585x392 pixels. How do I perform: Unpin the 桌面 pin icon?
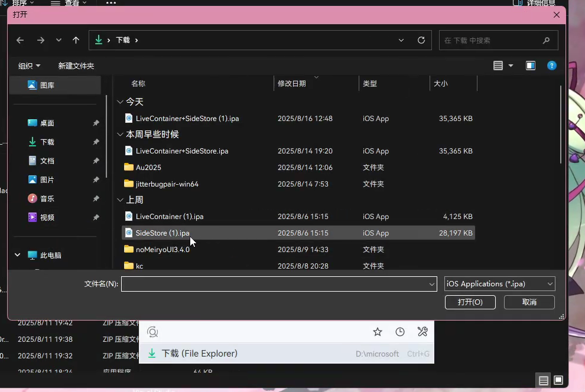click(x=96, y=123)
